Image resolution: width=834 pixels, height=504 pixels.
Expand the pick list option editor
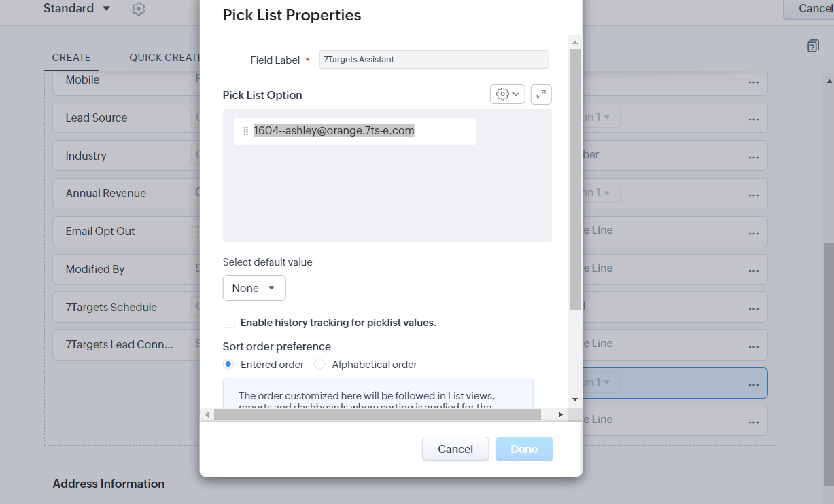[541, 94]
